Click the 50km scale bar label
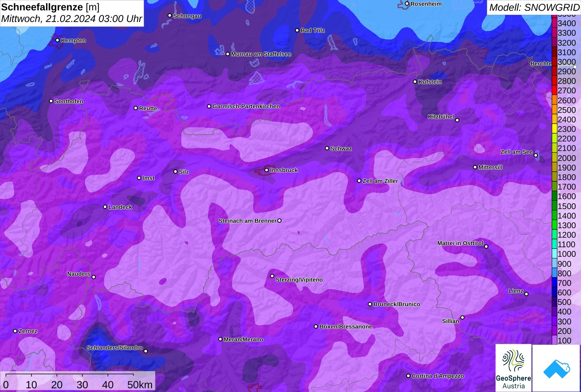581x392 pixels. (140, 385)
